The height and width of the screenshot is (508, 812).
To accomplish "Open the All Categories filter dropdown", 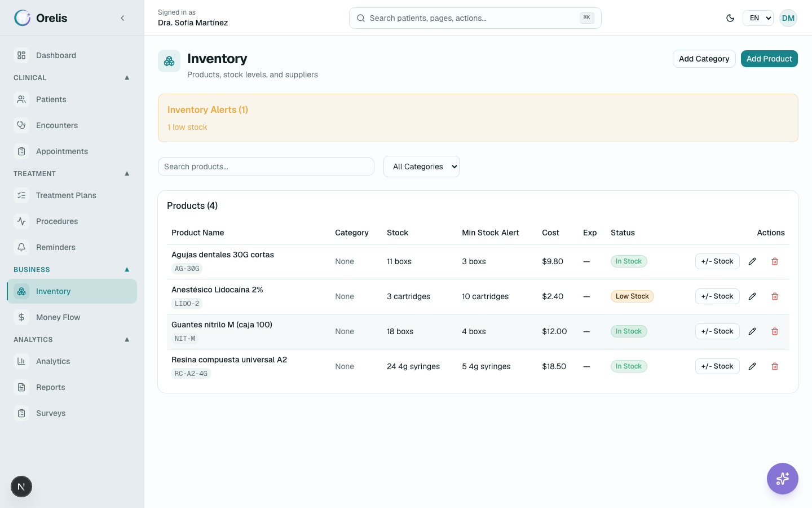I will 421,167.
